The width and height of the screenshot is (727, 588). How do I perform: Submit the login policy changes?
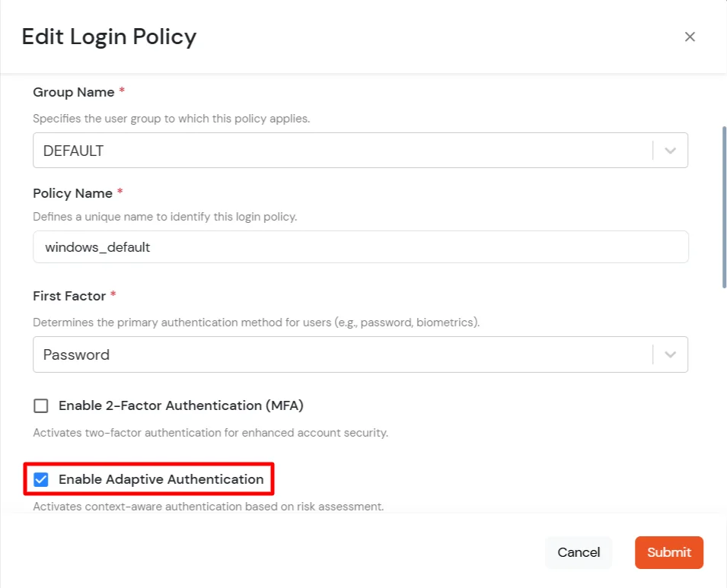(x=668, y=552)
